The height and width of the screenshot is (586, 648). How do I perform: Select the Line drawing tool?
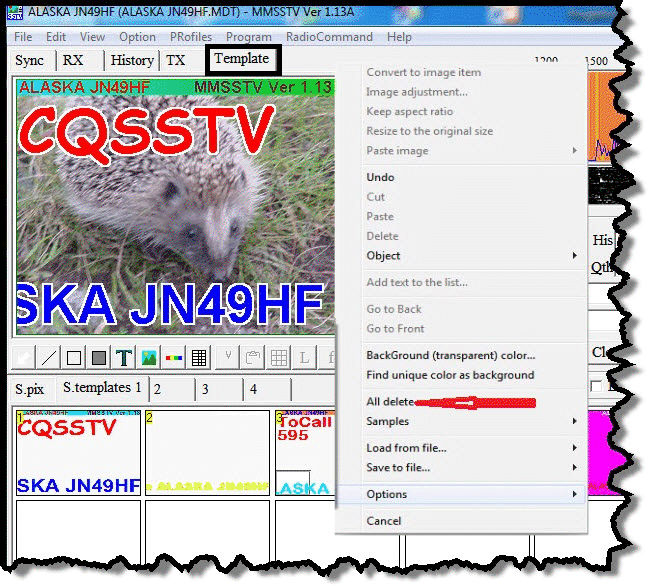click(49, 358)
